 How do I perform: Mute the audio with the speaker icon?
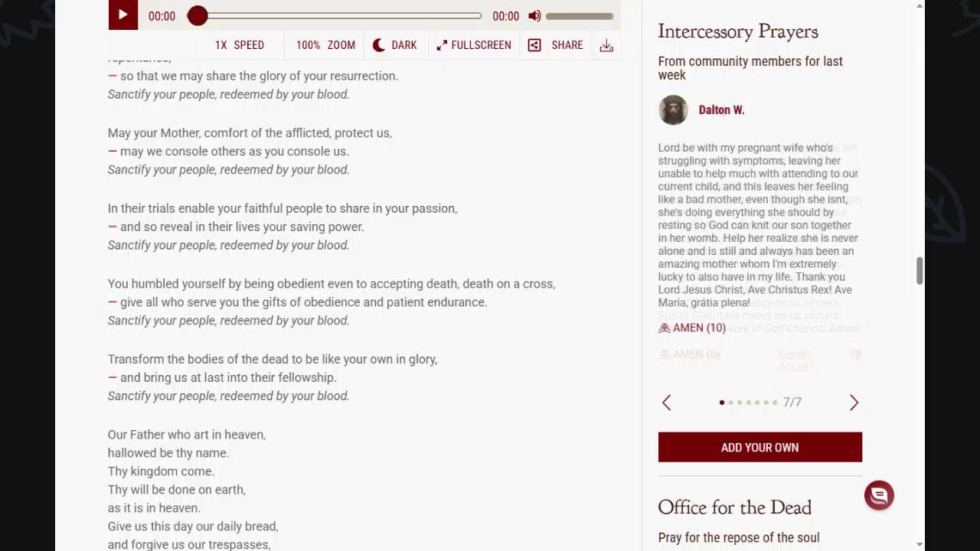tap(534, 16)
